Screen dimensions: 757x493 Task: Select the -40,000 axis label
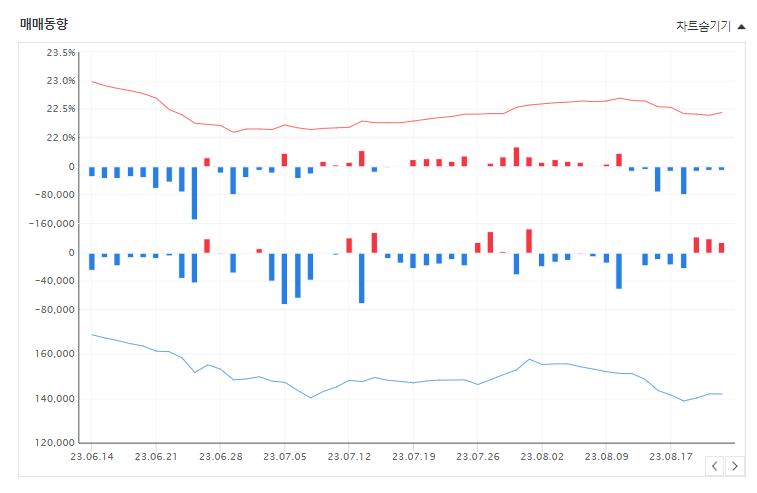(55, 281)
